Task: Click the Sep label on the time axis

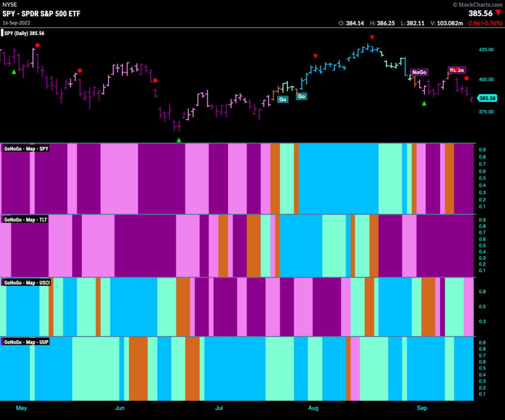Action: (x=422, y=408)
